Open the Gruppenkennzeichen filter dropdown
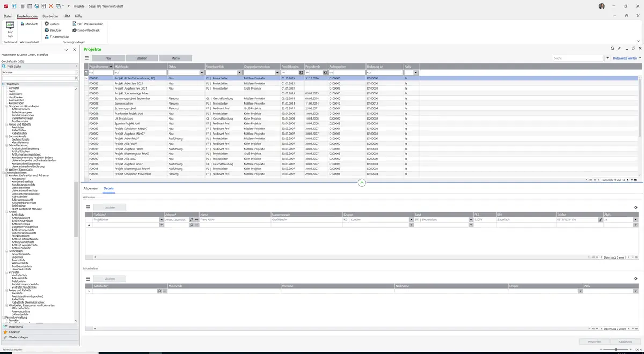Image resolution: width=644 pixels, height=354 pixels. point(277,72)
